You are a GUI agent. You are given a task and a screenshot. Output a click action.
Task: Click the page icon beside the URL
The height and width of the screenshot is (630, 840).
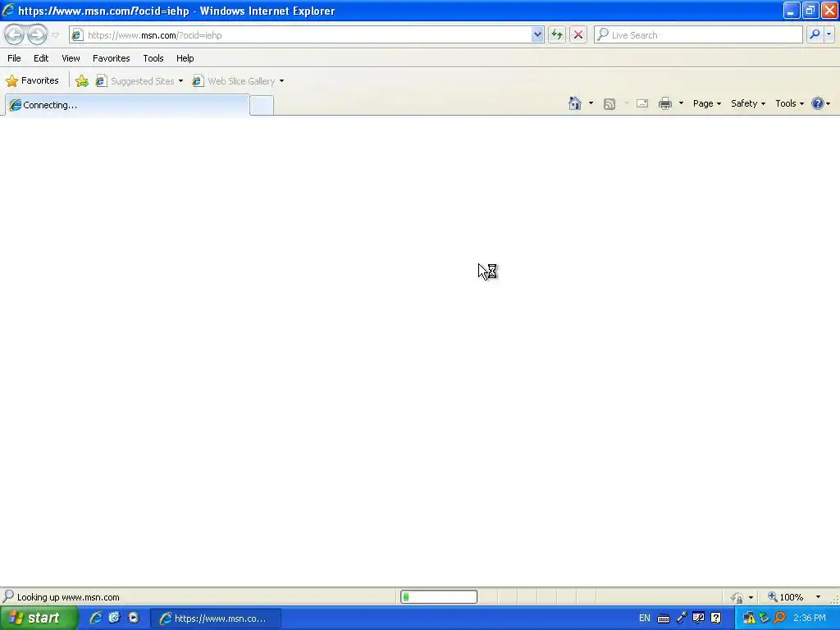click(77, 34)
